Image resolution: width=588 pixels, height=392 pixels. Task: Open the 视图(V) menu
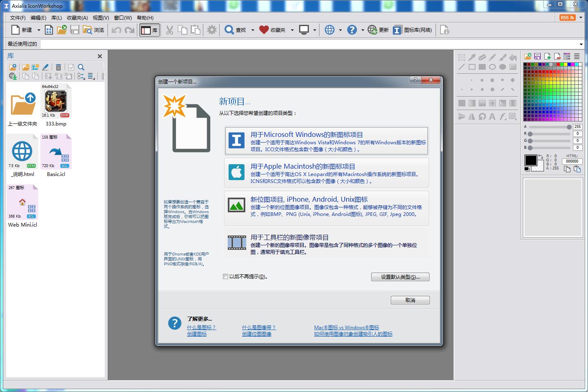(101, 18)
